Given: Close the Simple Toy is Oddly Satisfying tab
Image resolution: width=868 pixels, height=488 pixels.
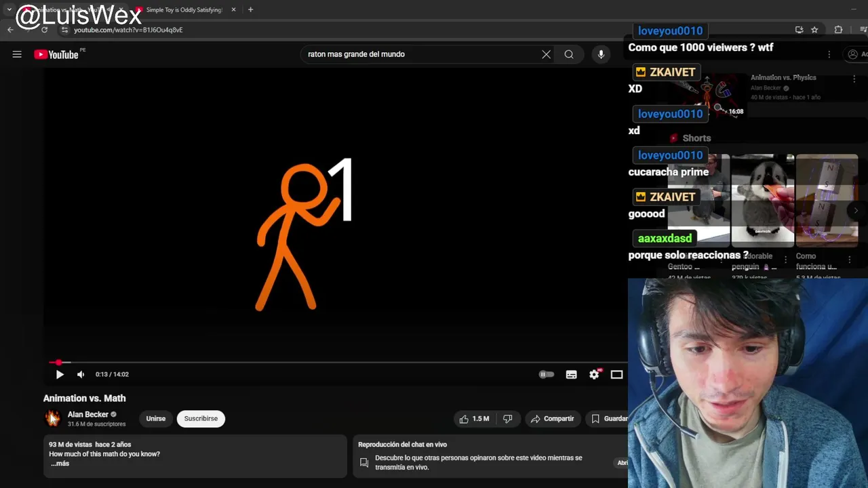Looking at the screenshot, I should [x=234, y=9].
